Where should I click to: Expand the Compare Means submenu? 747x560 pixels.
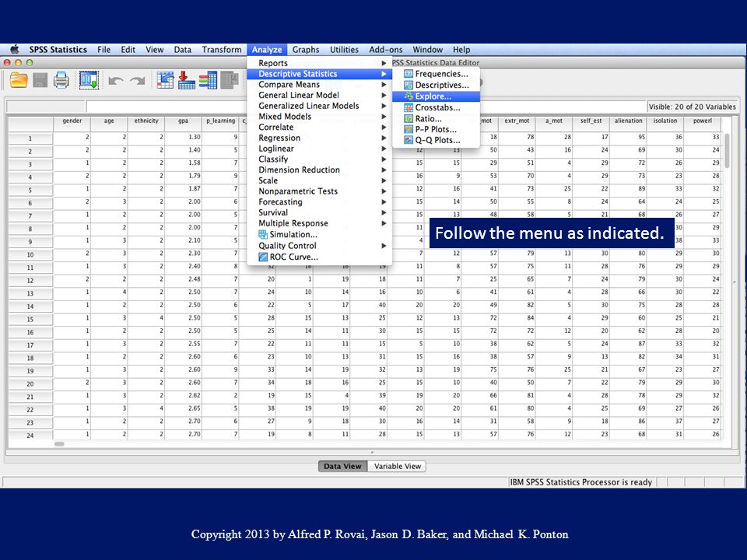pyautogui.click(x=319, y=84)
